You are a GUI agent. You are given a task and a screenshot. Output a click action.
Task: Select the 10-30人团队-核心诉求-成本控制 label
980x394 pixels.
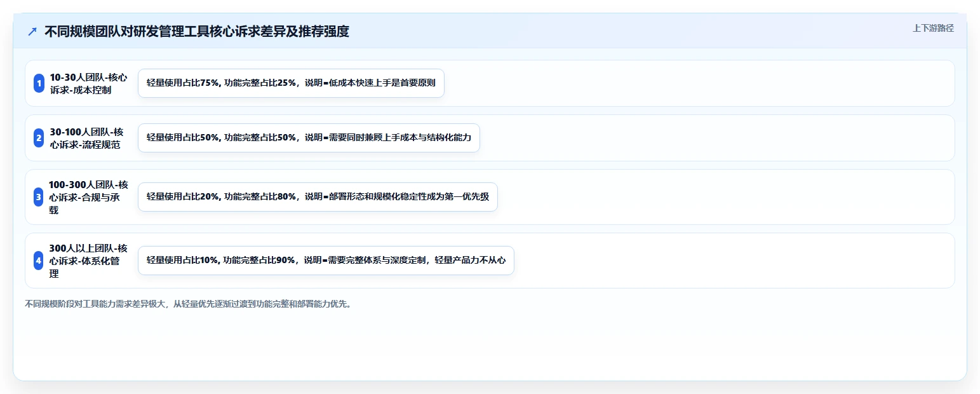pyautogui.click(x=88, y=83)
